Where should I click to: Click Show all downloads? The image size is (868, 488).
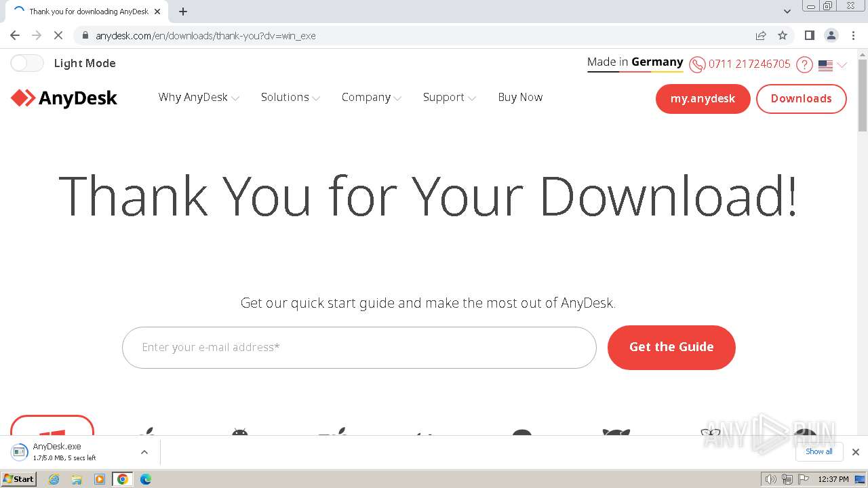[818, 451]
